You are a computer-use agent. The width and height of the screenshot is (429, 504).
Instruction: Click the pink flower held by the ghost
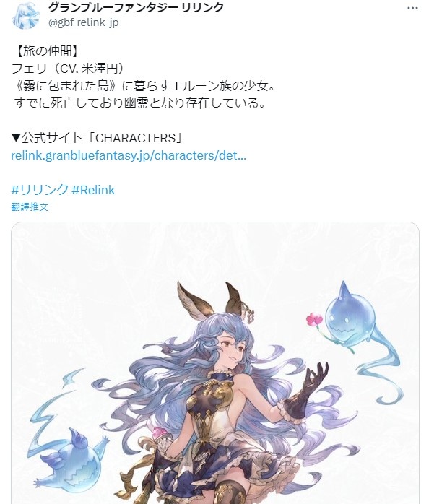314,320
